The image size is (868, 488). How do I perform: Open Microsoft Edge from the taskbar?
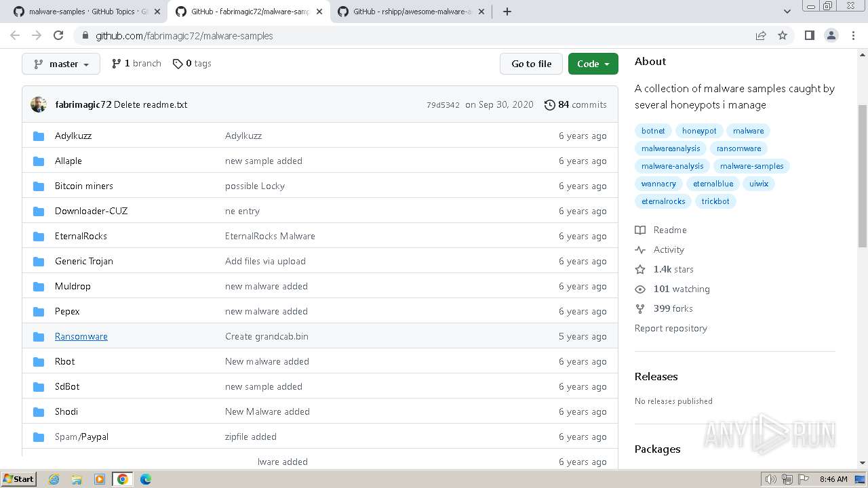pos(145,479)
